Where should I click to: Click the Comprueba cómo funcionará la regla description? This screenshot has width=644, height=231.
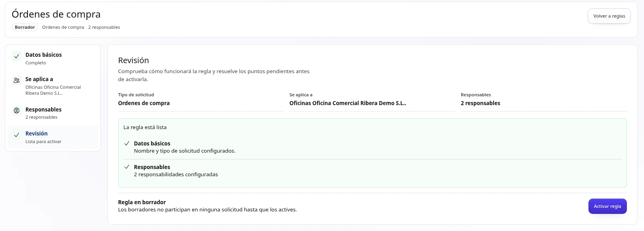214,75
